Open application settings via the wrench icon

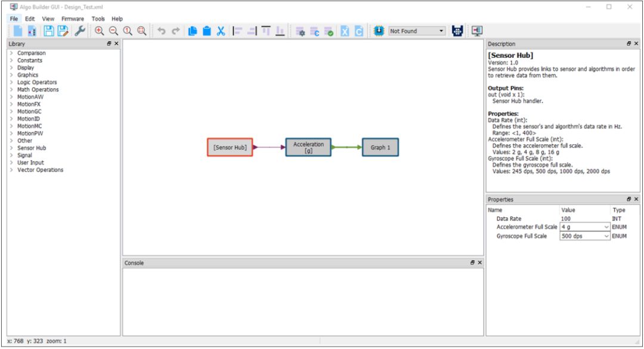point(80,31)
